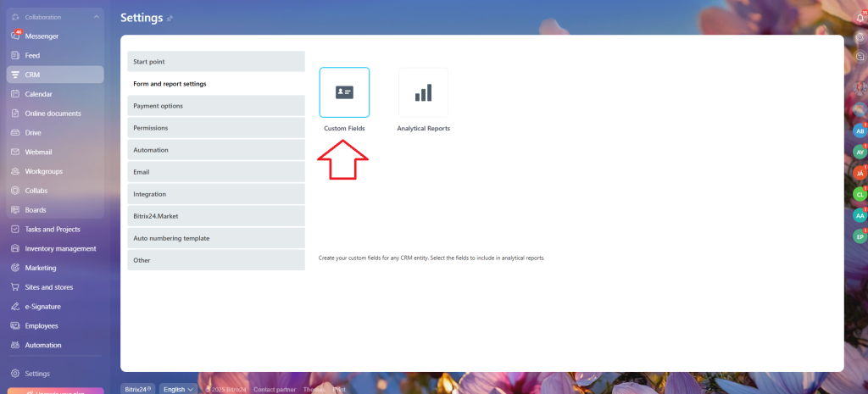Screen dimensions: 868x394
Task: Open the Custom Fields tile
Action: pyautogui.click(x=344, y=92)
